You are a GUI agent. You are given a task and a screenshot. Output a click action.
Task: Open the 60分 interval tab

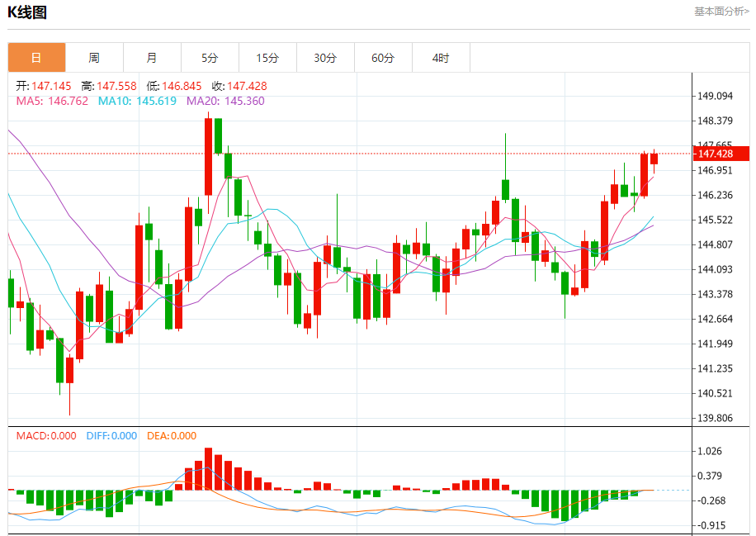point(383,58)
